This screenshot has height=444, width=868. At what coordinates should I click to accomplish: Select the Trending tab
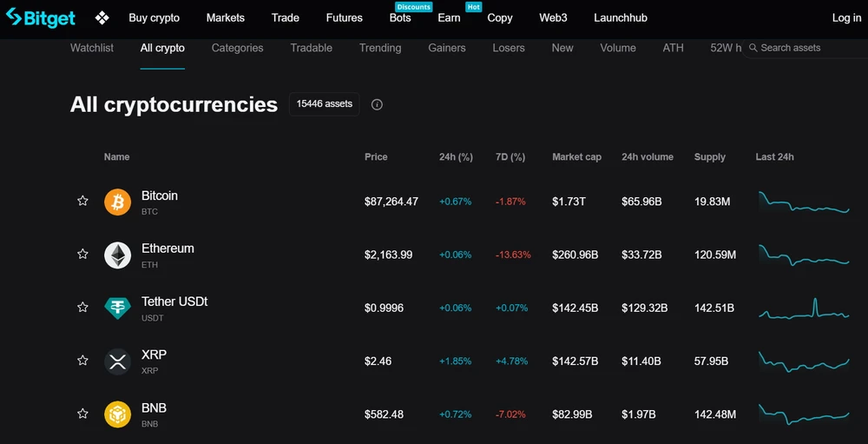380,48
